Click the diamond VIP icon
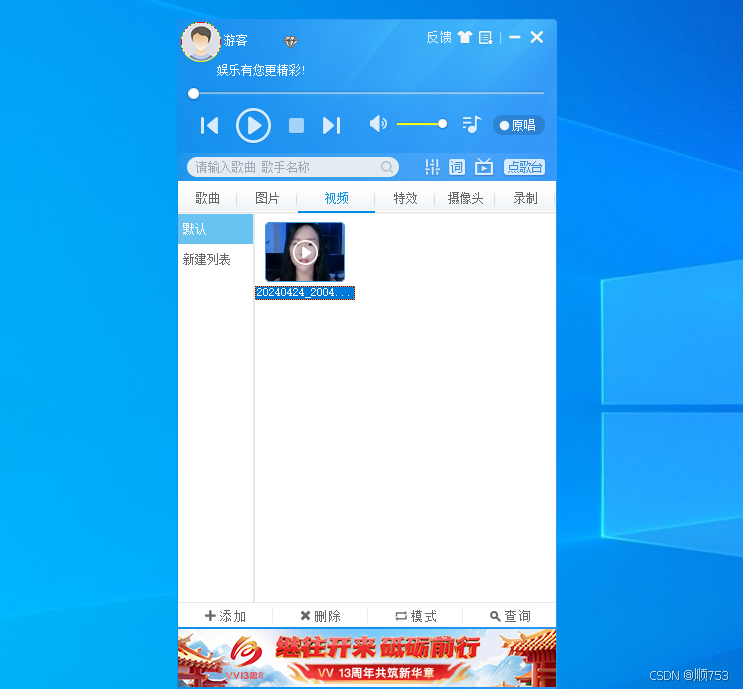Image resolution: width=743 pixels, height=689 pixels. (290, 42)
